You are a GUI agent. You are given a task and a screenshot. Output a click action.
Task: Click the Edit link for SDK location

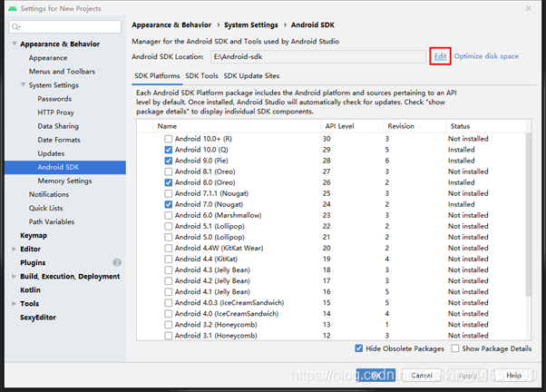pyautogui.click(x=440, y=56)
